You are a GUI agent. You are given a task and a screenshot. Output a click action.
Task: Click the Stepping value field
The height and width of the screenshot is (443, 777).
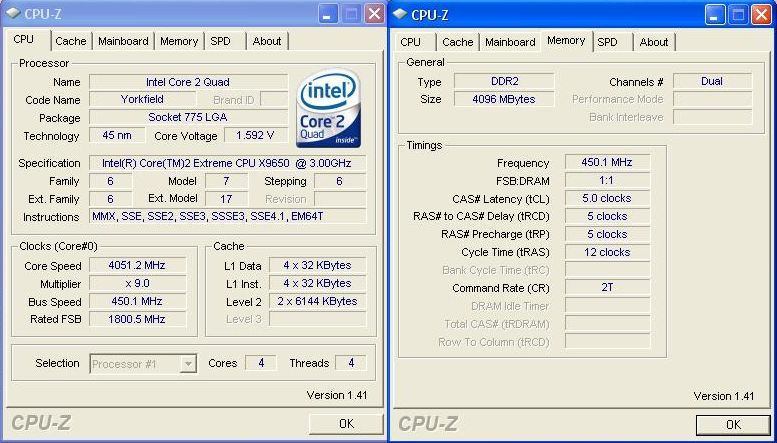coord(340,181)
